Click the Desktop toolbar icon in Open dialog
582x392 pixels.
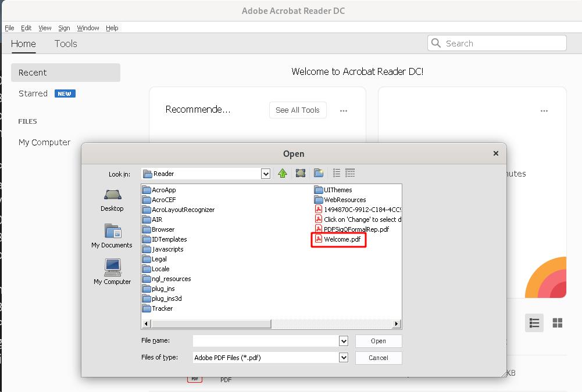300,173
